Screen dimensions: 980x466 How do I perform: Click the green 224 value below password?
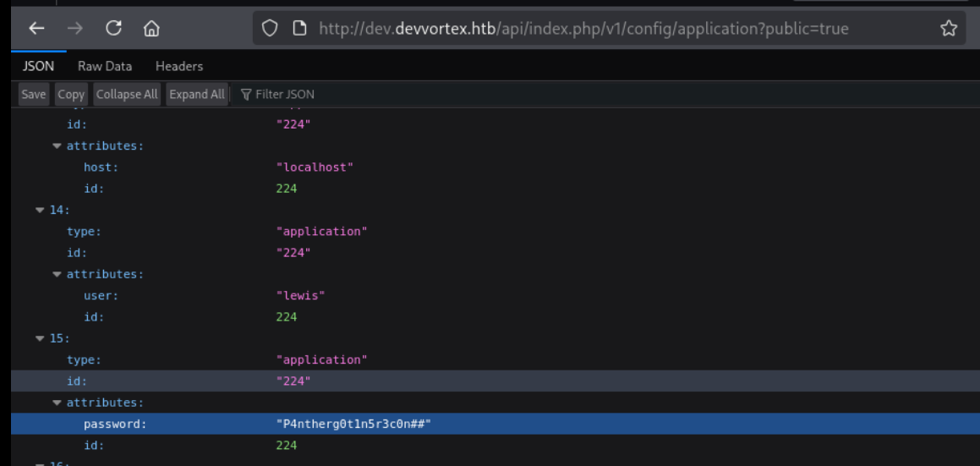pyautogui.click(x=287, y=445)
